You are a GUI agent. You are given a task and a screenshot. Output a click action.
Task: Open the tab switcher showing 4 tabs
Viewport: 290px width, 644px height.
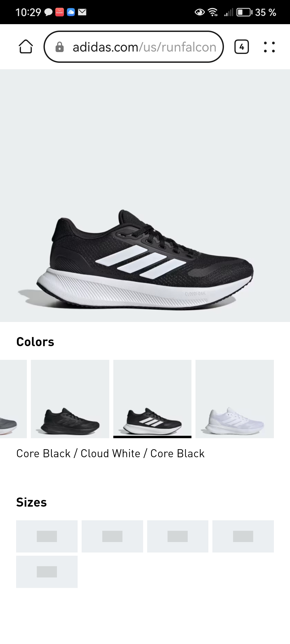(x=242, y=47)
